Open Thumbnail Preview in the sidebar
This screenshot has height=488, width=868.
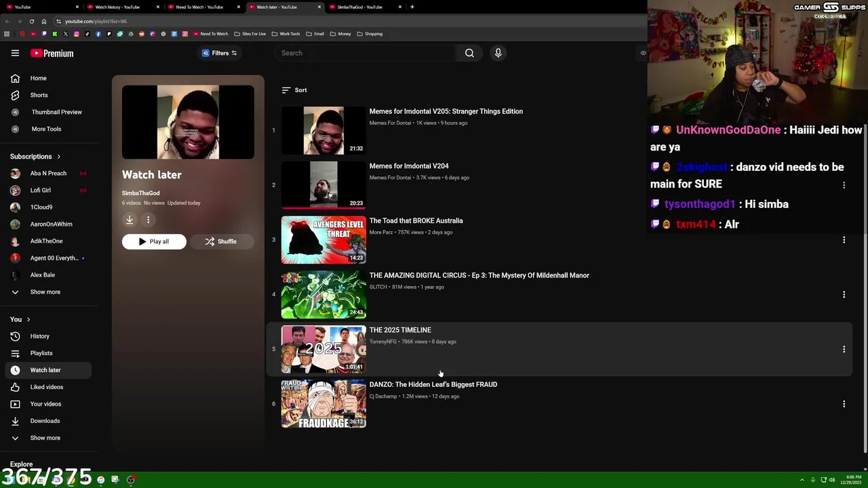coord(47,112)
